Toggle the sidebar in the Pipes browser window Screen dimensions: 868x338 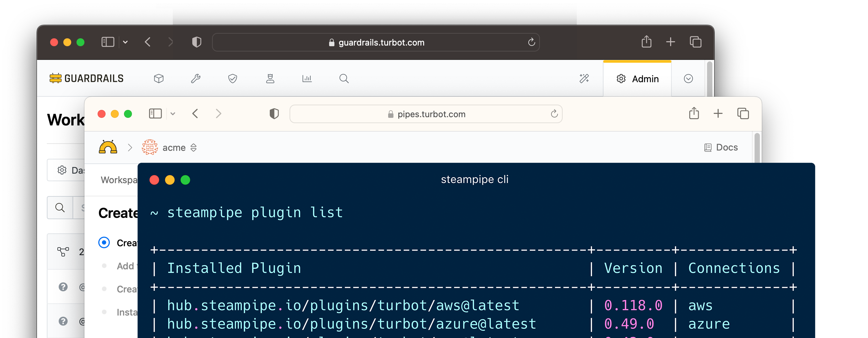(x=155, y=114)
